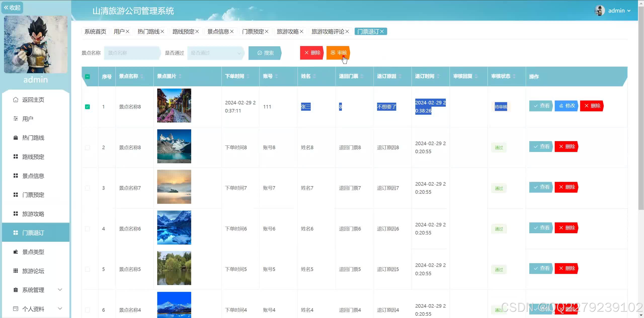
Task: Sort by 景点名称 column arrows
Action: [142, 76]
